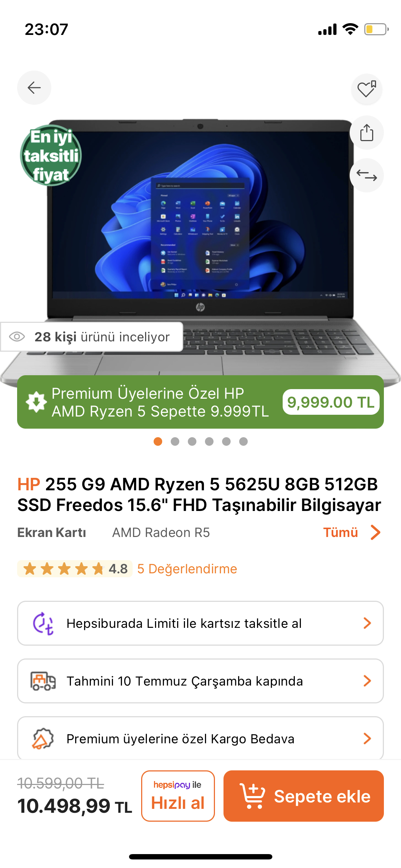Expand Tahmini 10 Temmuz delivery details
The image size is (401, 868).
200,681
